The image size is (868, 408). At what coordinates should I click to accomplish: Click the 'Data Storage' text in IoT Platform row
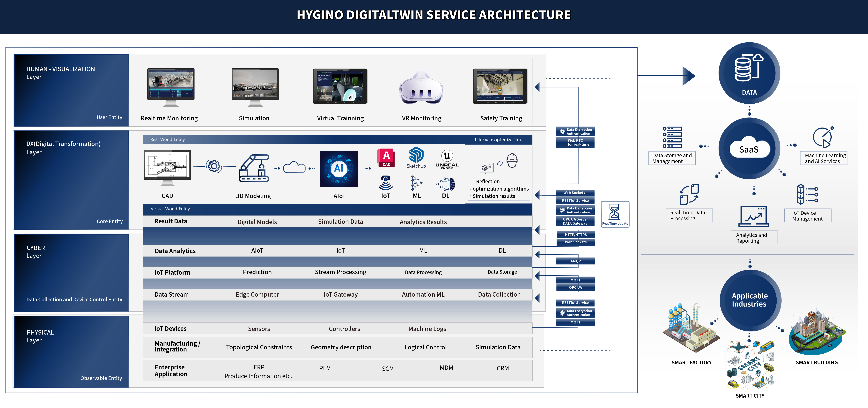pos(502,272)
